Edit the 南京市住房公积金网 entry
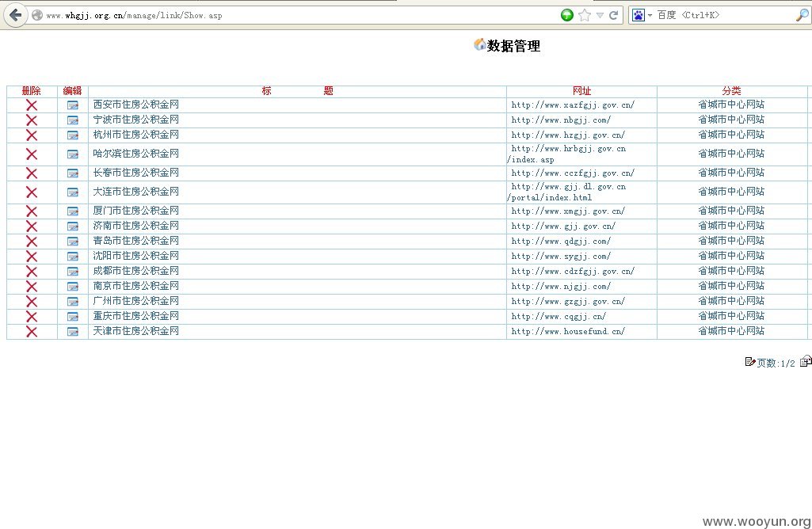The height and width of the screenshot is (529, 812). coord(73,286)
